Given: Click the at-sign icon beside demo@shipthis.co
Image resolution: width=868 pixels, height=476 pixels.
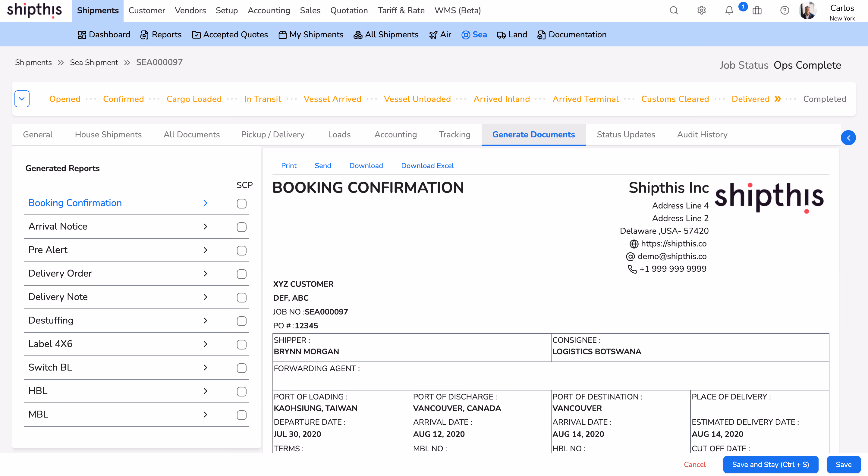Looking at the screenshot, I should pyautogui.click(x=631, y=257).
